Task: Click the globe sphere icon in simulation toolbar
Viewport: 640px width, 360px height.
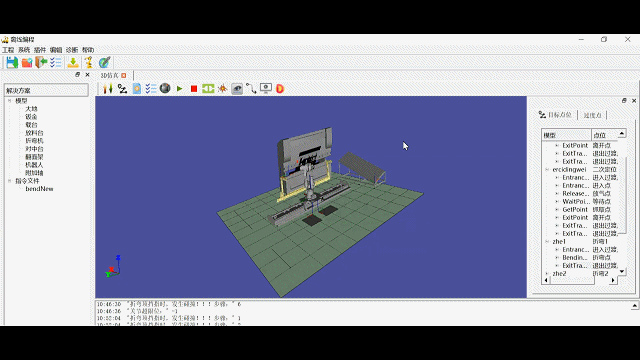Action: click(165, 88)
